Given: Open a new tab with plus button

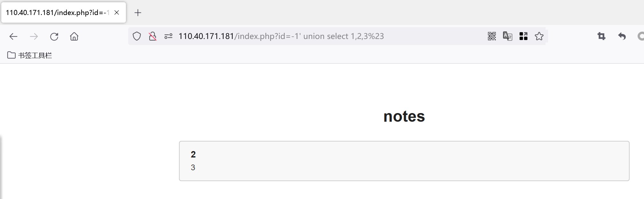Looking at the screenshot, I should click(138, 13).
